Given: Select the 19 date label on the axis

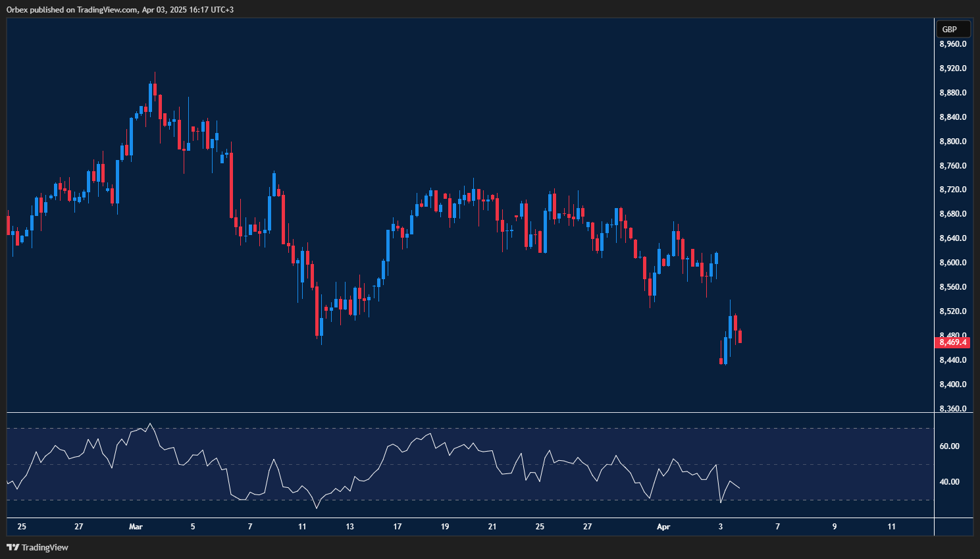Looking at the screenshot, I should pyautogui.click(x=444, y=527).
